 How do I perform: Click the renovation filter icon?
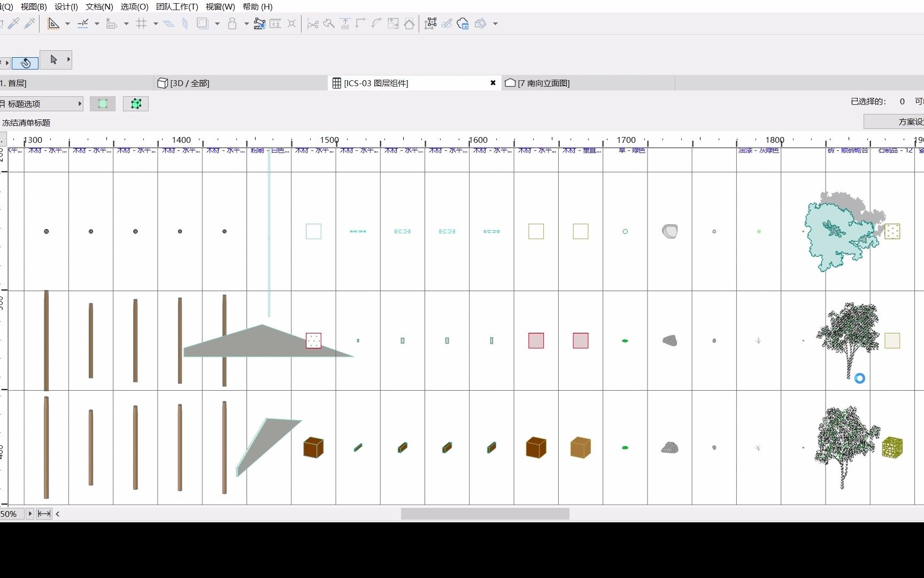point(481,24)
